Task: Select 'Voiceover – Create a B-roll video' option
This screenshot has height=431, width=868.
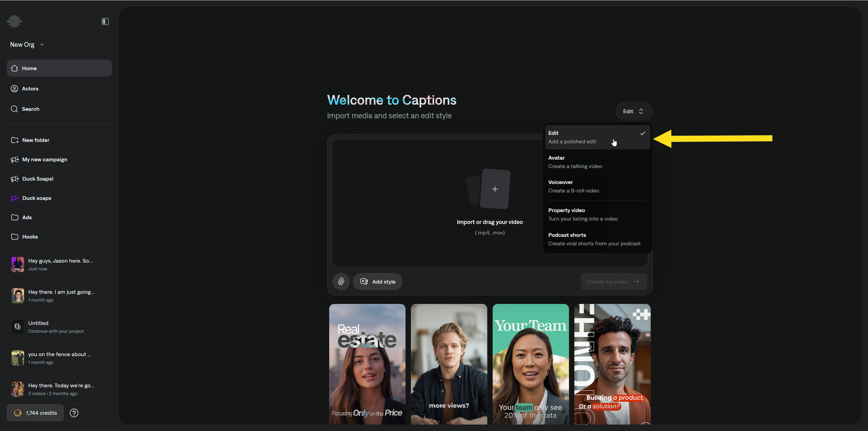Action: coord(597,186)
